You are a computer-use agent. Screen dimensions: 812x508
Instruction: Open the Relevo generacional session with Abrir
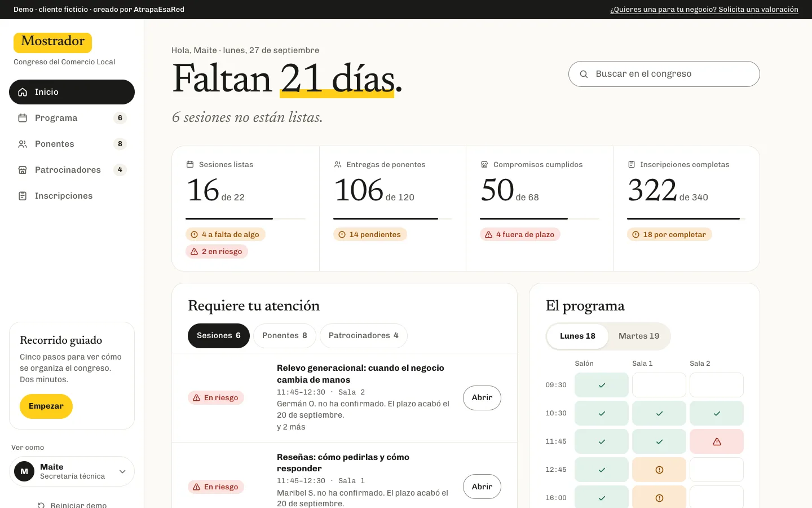coord(482,397)
